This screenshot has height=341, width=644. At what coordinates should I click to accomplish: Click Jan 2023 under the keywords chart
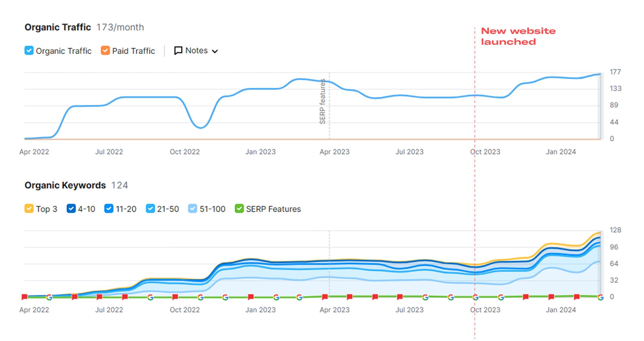260,310
